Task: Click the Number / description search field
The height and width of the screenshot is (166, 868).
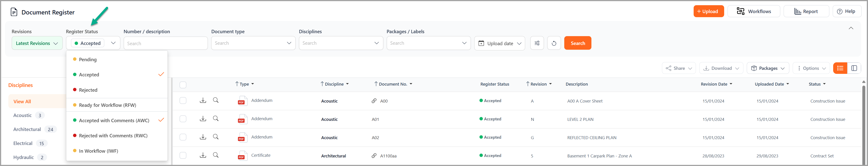Action: pyautogui.click(x=166, y=43)
